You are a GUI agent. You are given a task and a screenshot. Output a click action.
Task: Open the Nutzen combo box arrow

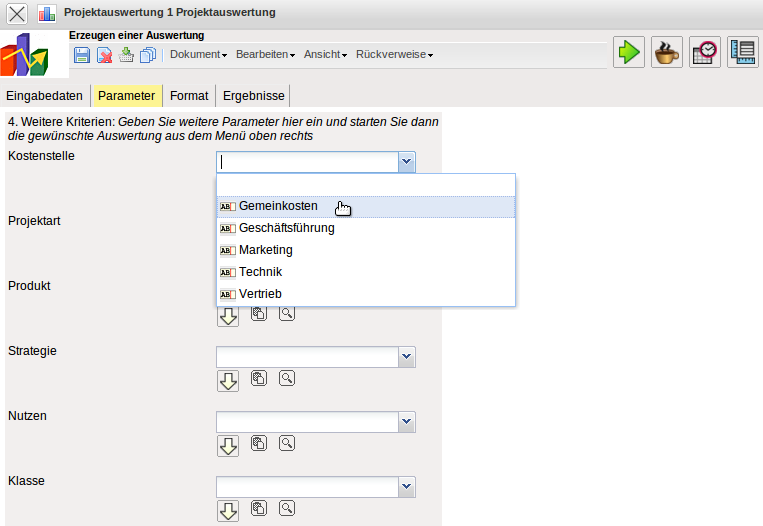(x=406, y=422)
